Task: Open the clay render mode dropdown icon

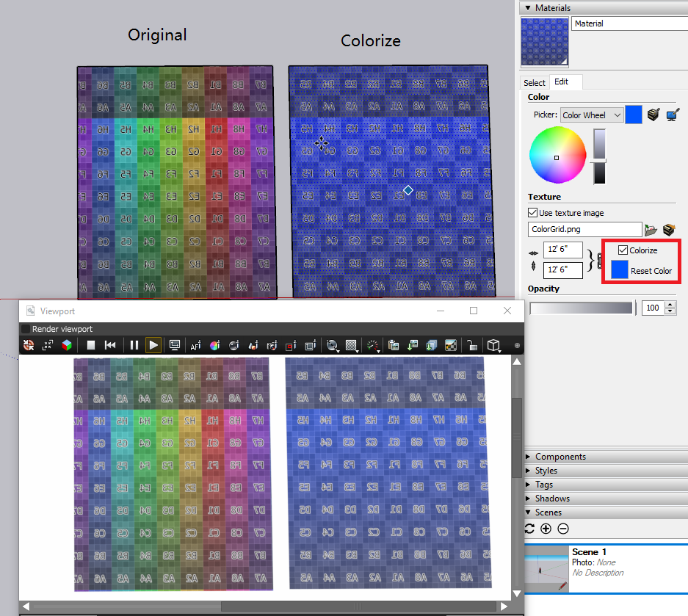Action: point(333,346)
